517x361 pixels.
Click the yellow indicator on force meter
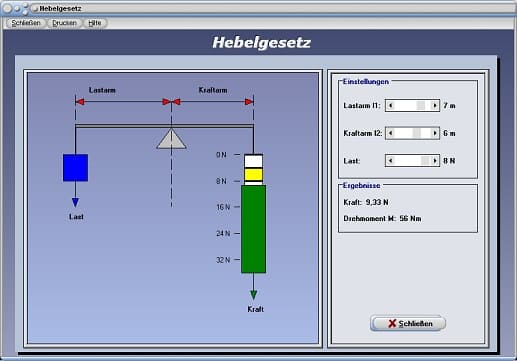pos(254,175)
